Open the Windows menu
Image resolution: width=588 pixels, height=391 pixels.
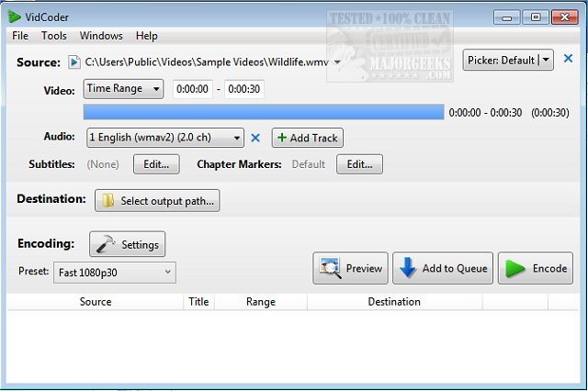[x=101, y=36]
